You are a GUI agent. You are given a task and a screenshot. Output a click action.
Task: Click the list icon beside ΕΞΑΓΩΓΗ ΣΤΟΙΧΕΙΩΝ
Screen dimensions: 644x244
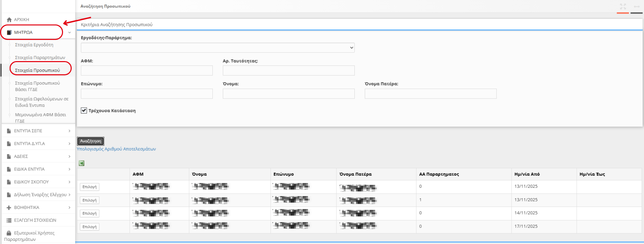pos(9,220)
